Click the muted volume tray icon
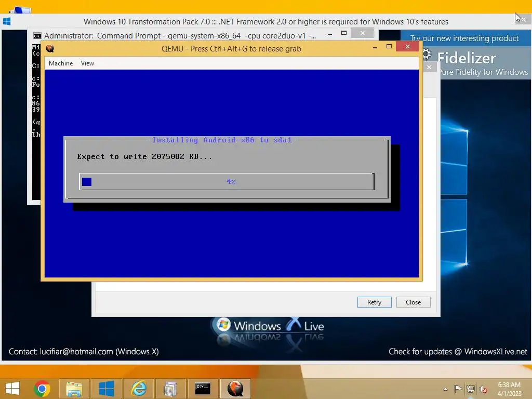 (483, 389)
